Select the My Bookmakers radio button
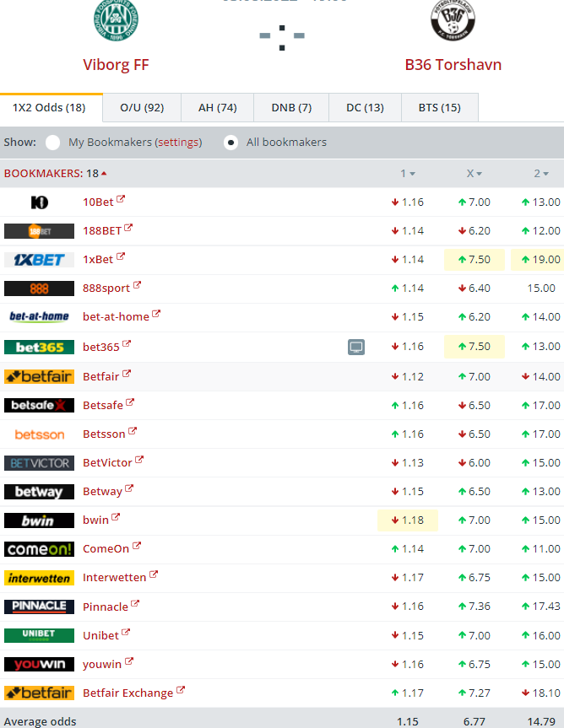The height and width of the screenshot is (728, 564). click(x=52, y=143)
